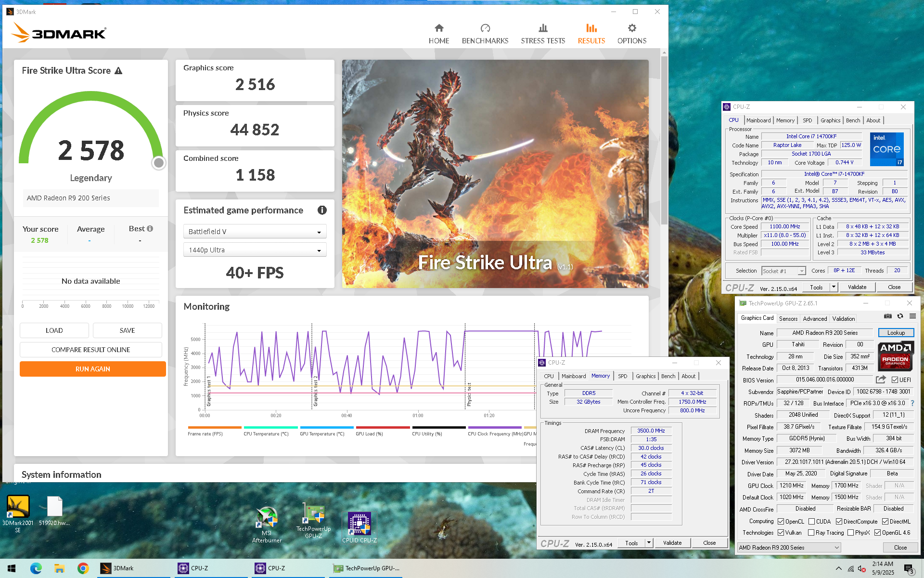924x578 pixels.
Task: Toggle the DirectML checkbox in GPU-Z
Action: [885, 521]
